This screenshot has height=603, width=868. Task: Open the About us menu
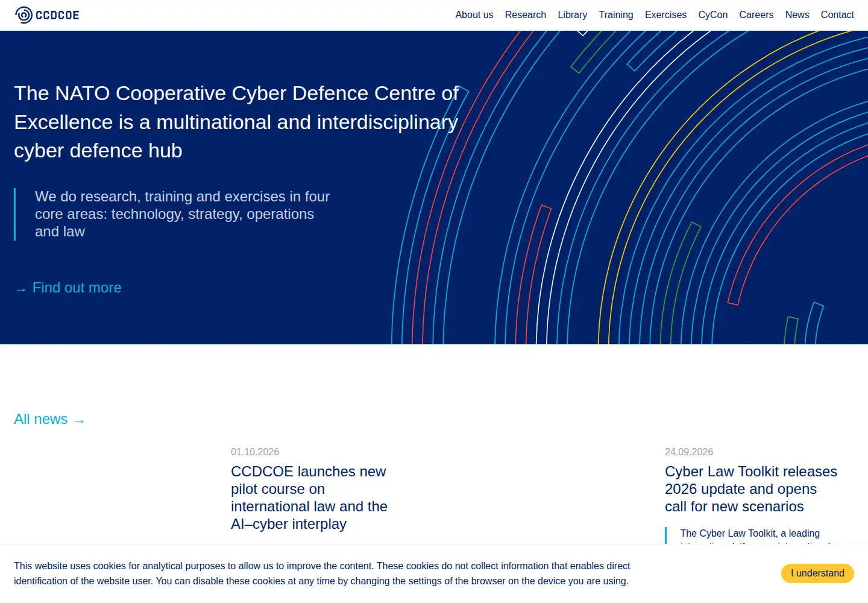[474, 15]
